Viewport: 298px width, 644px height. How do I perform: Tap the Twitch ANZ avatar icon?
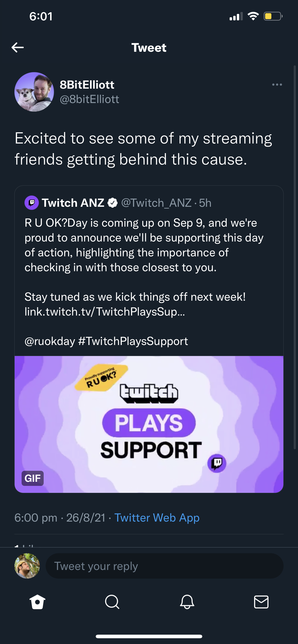pyautogui.click(x=32, y=203)
